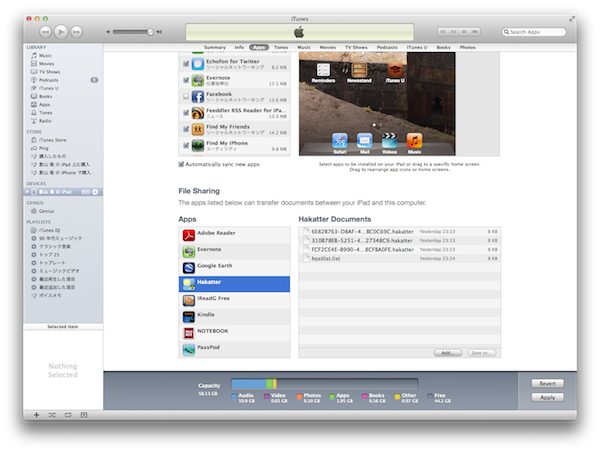Toggle repeat at the window bottom

point(68,415)
